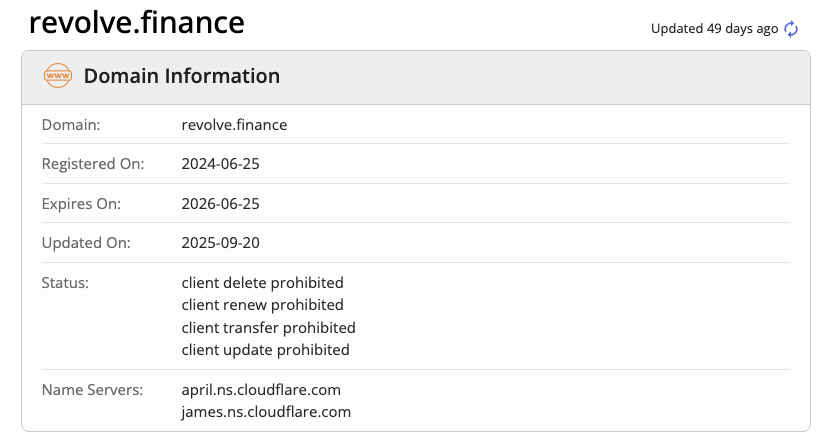This screenshot has width=829, height=441.
Task: Click the "Status:" label
Action: click(65, 282)
